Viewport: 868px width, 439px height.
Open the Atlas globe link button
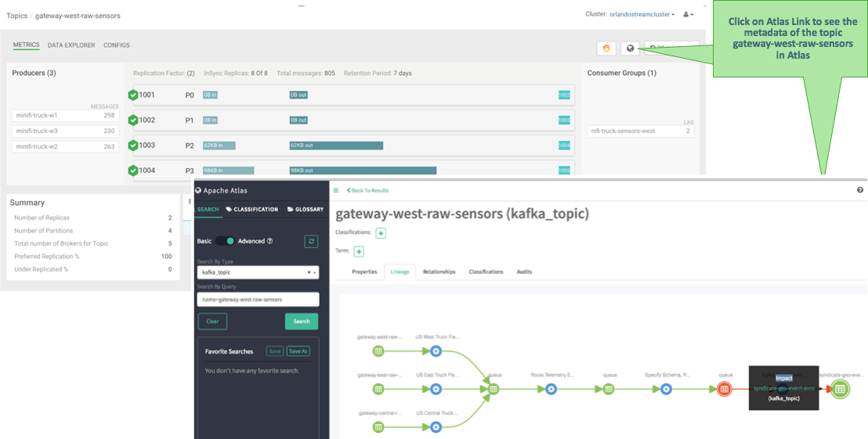tap(630, 49)
